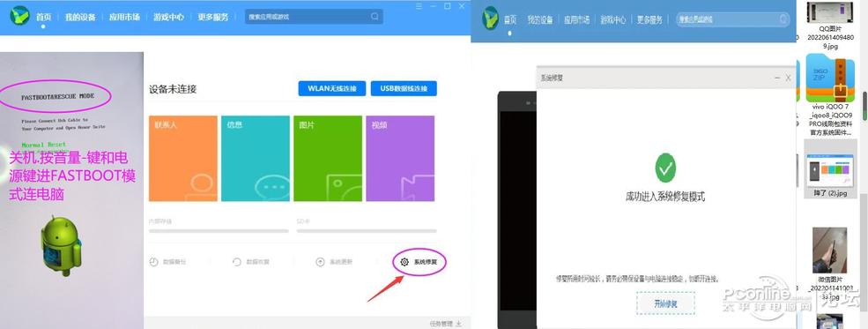Click the search magnifier icon beside WLAN window's search box
This screenshot has height=329, width=868.
pos(375,17)
